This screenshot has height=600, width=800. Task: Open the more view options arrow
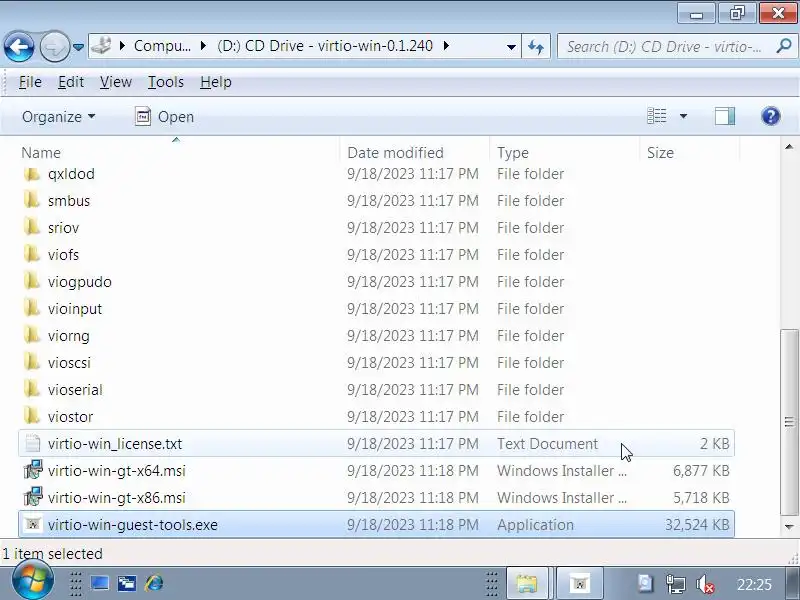pos(683,116)
